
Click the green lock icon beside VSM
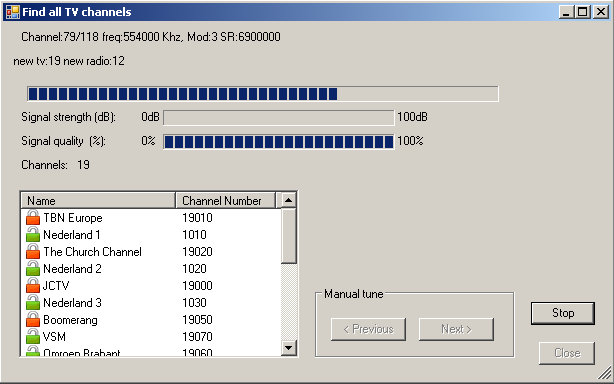[33, 337]
